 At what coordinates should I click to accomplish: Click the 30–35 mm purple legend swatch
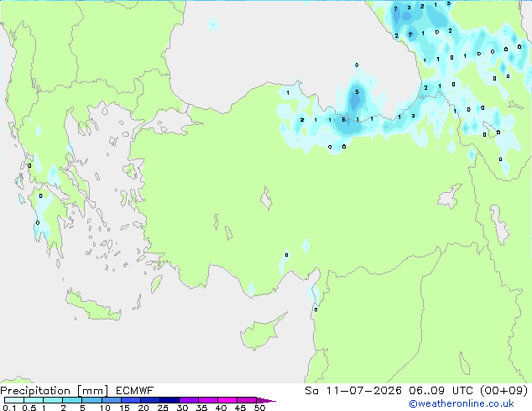tap(188, 400)
